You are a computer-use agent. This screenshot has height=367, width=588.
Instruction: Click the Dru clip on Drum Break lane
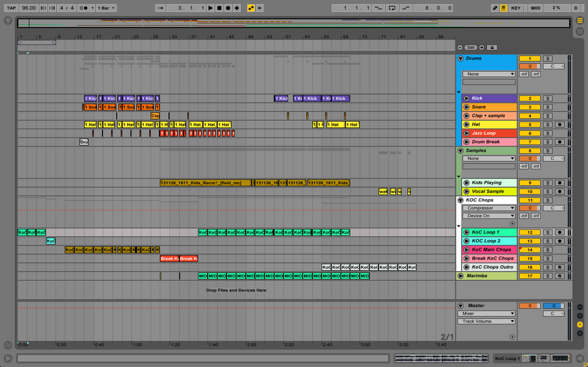click(84, 142)
